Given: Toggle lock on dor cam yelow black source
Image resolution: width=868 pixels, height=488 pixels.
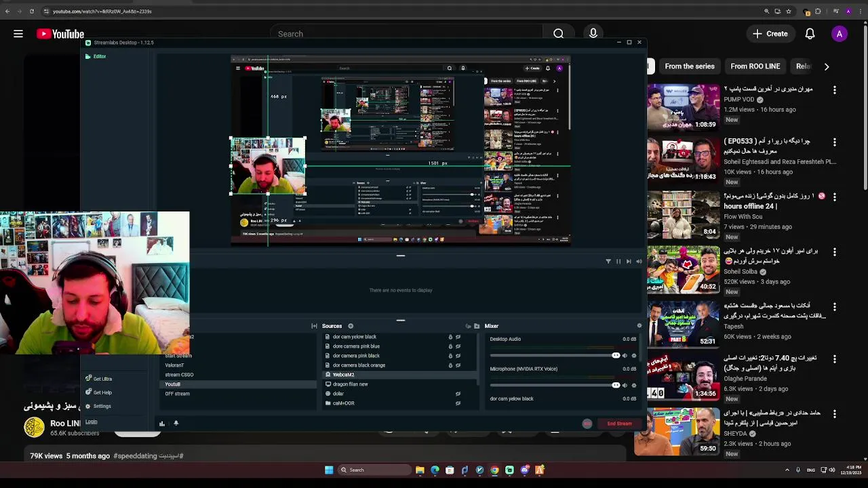Looking at the screenshot, I should 450,337.
